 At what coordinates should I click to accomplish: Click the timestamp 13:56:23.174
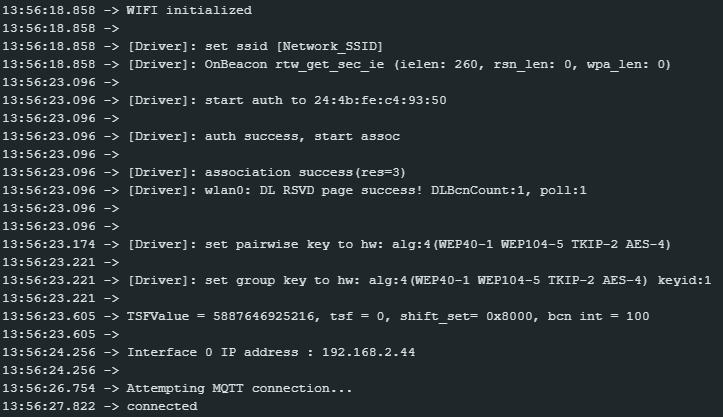click(x=49, y=244)
